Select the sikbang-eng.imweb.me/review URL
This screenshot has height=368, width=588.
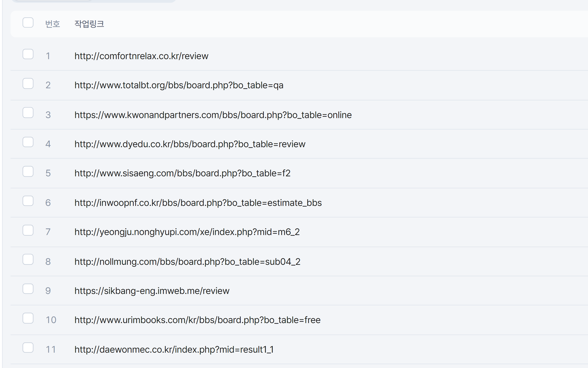point(152,291)
